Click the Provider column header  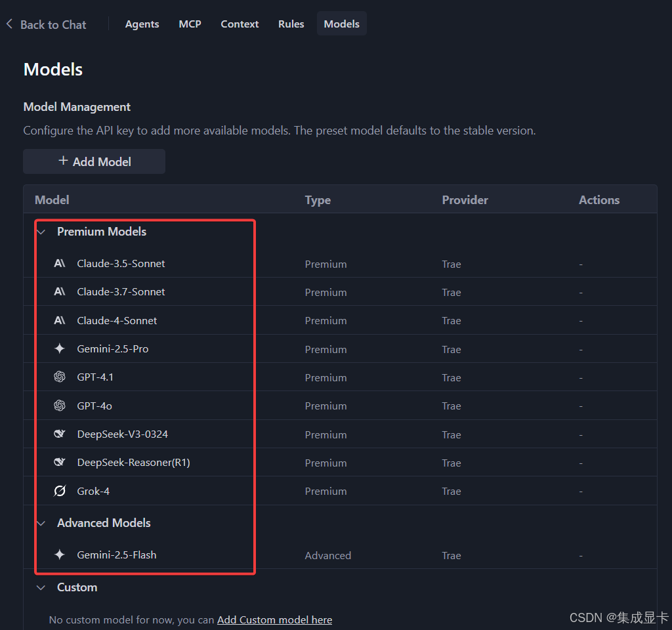(x=465, y=199)
